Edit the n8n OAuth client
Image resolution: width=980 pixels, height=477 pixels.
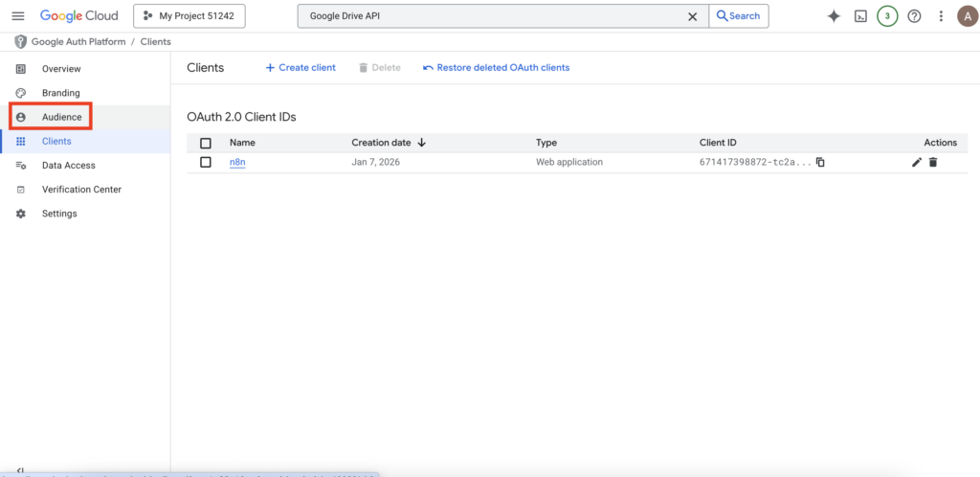917,163
